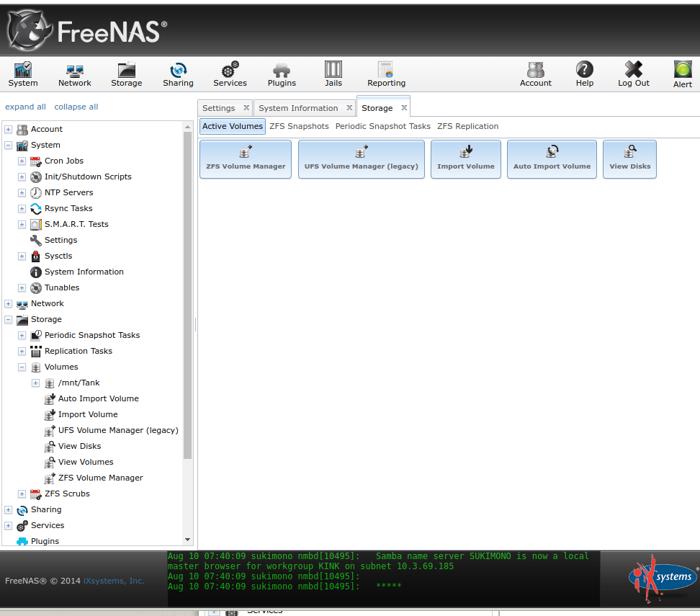
Task: Open the Plugins toolbar icon
Action: click(x=282, y=74)
